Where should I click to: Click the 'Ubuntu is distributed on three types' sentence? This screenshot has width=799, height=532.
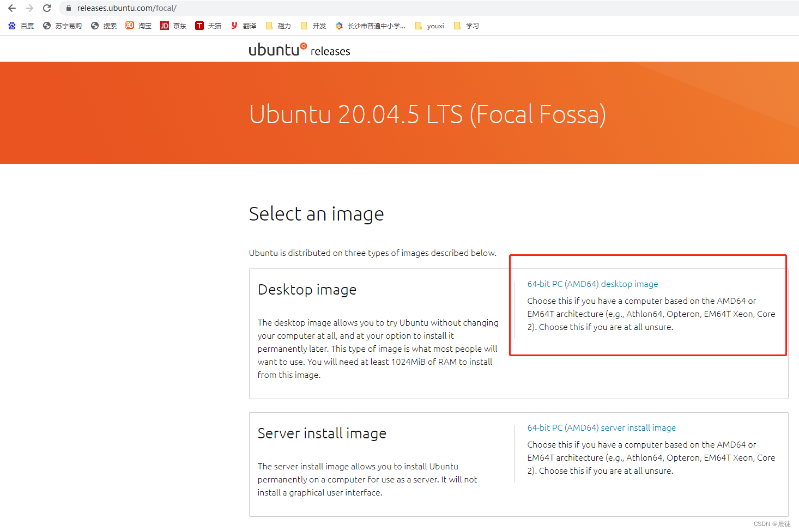coord(373,253)
